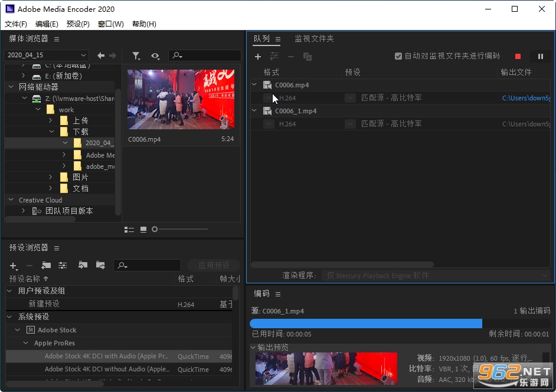This screenshot has width=556, height=392.
Task: Toggle auto-encode watch folders checkbox
Action: pos(398,56)
